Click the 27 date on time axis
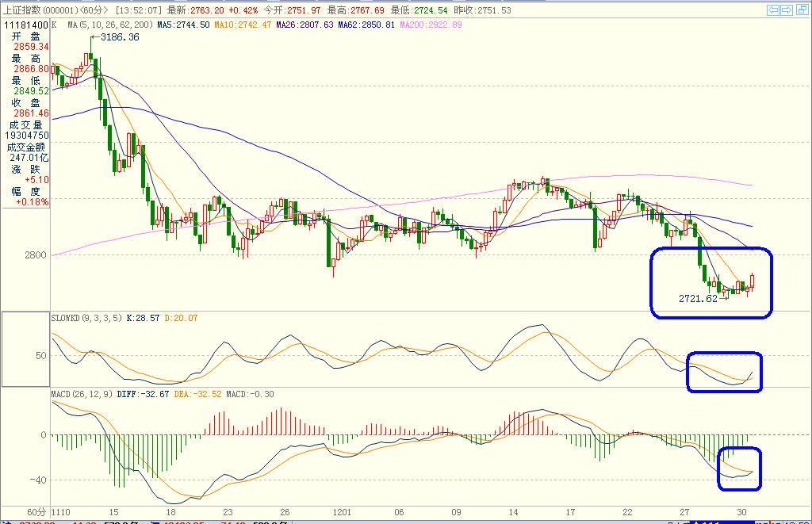The width and height of the screenshot is (812, 524). pyautogui.click(x=684, y=512)
